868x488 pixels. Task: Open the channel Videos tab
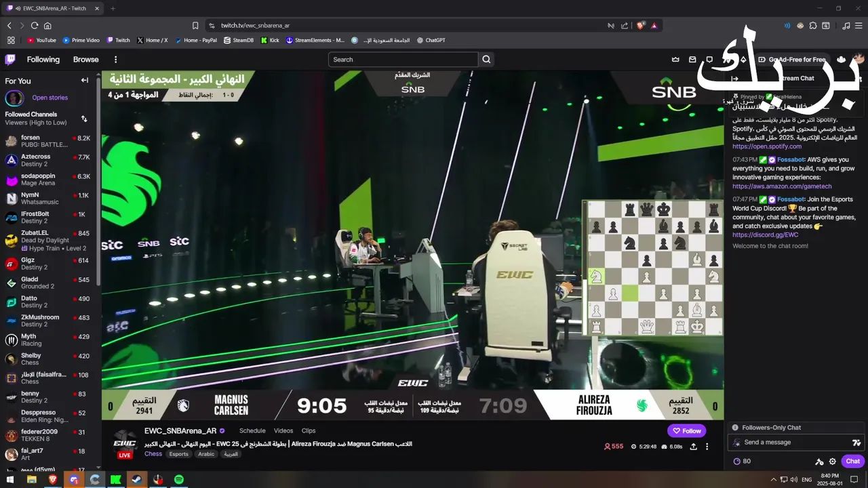coord(283,430)
